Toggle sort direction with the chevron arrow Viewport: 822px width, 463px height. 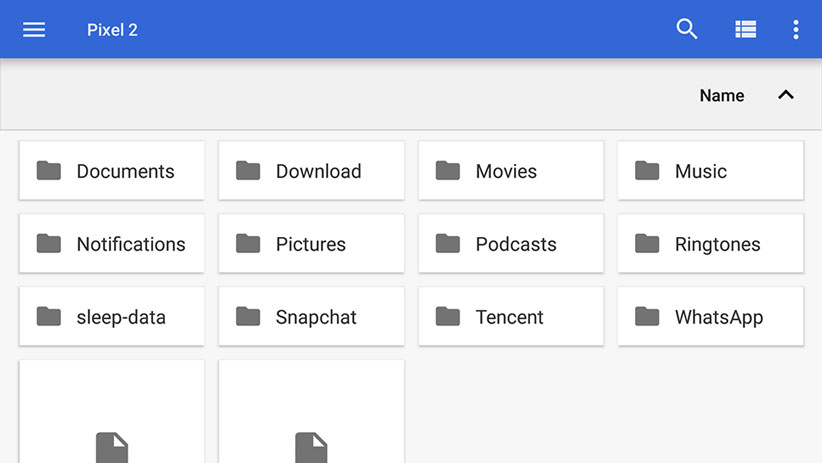786,95
